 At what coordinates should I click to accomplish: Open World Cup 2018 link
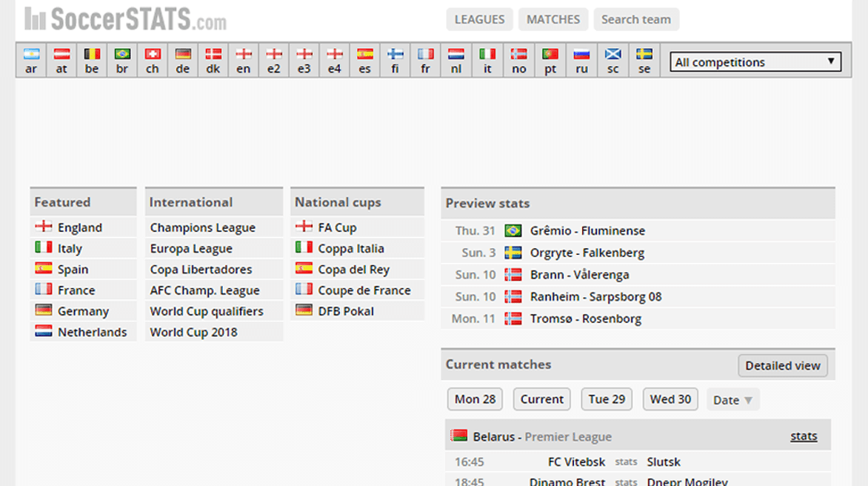click(194, 332)
